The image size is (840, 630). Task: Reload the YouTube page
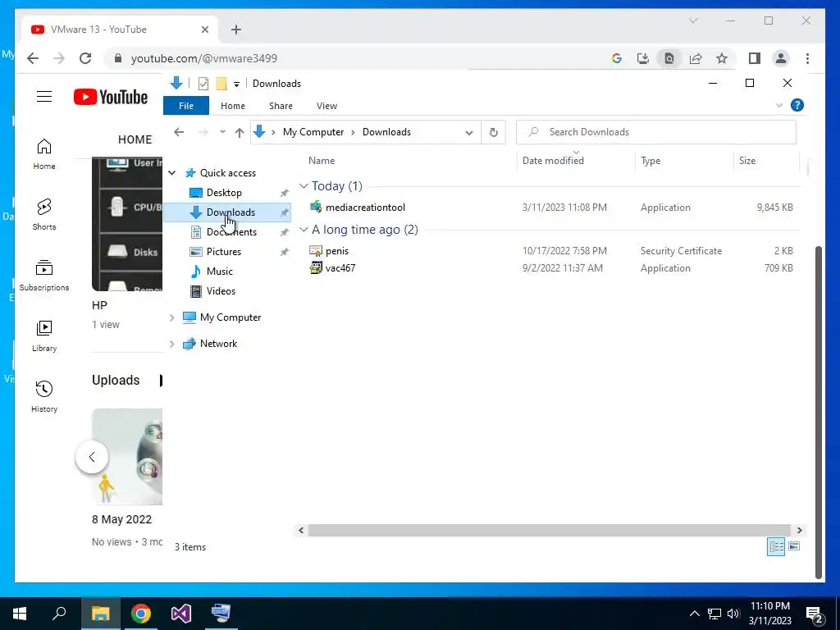coord(85,58)
